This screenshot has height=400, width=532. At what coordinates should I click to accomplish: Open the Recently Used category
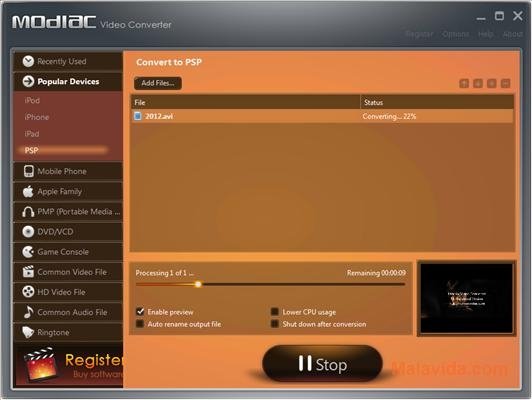tap(68, 62)
